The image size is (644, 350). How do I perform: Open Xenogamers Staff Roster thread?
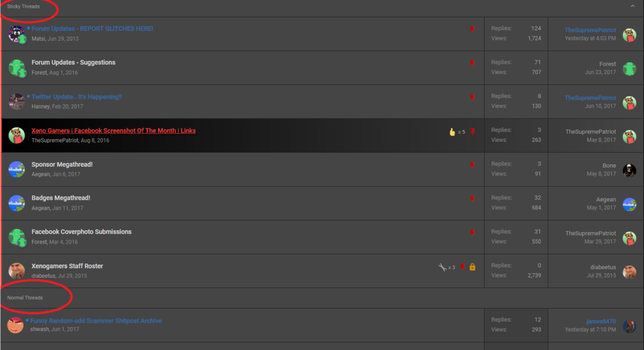68,266
